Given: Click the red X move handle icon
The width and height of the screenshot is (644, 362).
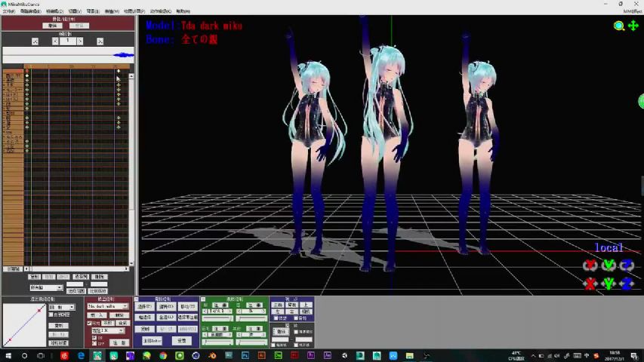Looking at the screenshot, I should click(x=590, y=284).
